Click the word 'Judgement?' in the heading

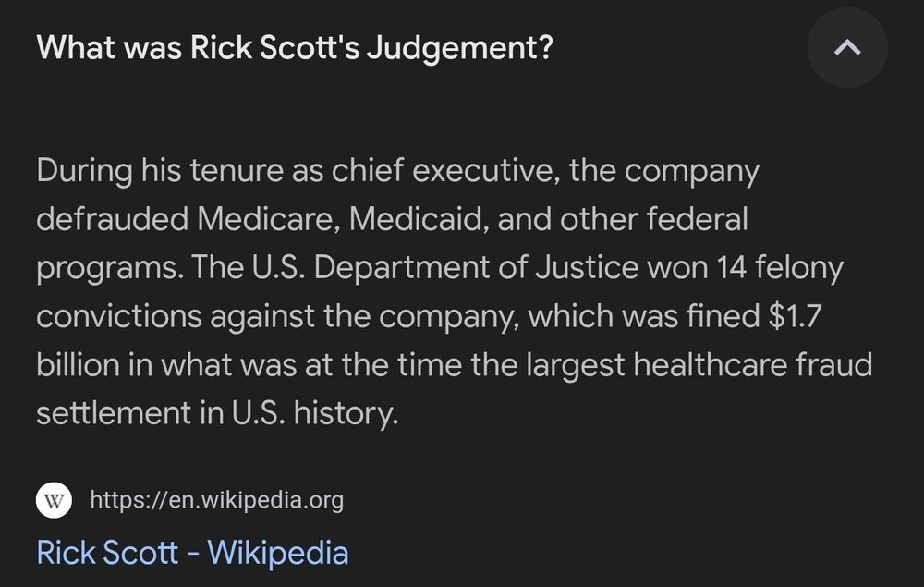pyautogui.click(x=459, y=48)
